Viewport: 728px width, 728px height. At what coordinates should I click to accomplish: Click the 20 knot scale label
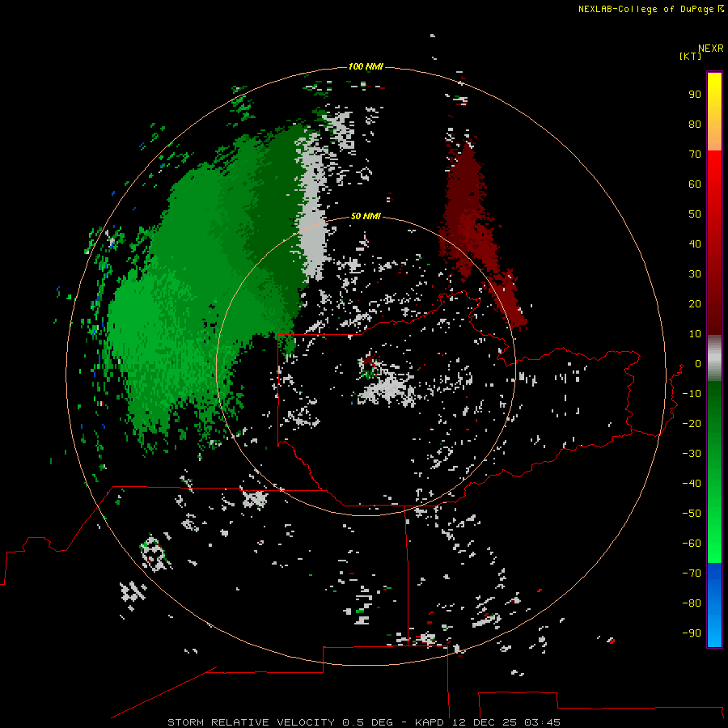(x=695, y=303)
